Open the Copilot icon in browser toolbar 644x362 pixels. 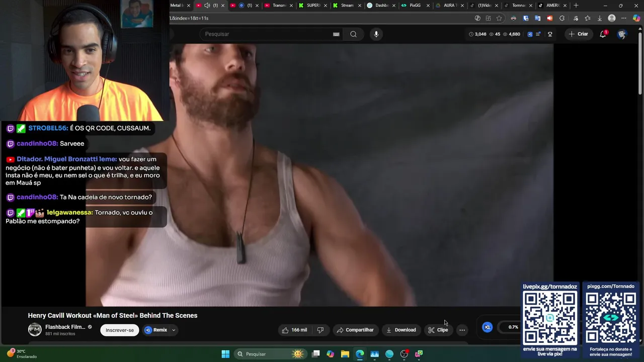click(636, 18)
